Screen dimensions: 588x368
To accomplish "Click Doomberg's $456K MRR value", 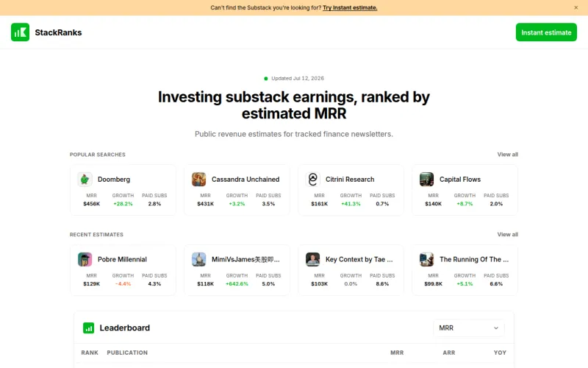I will point(91,204).
